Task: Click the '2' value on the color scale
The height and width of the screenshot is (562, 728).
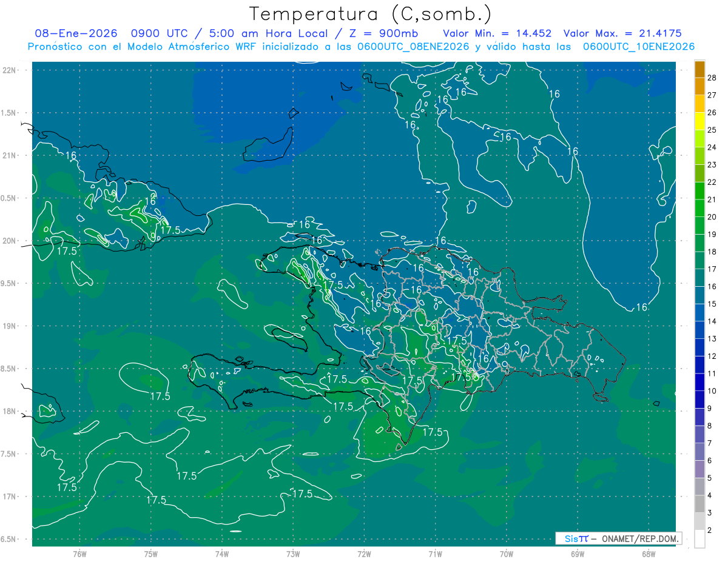Action: 710,530
